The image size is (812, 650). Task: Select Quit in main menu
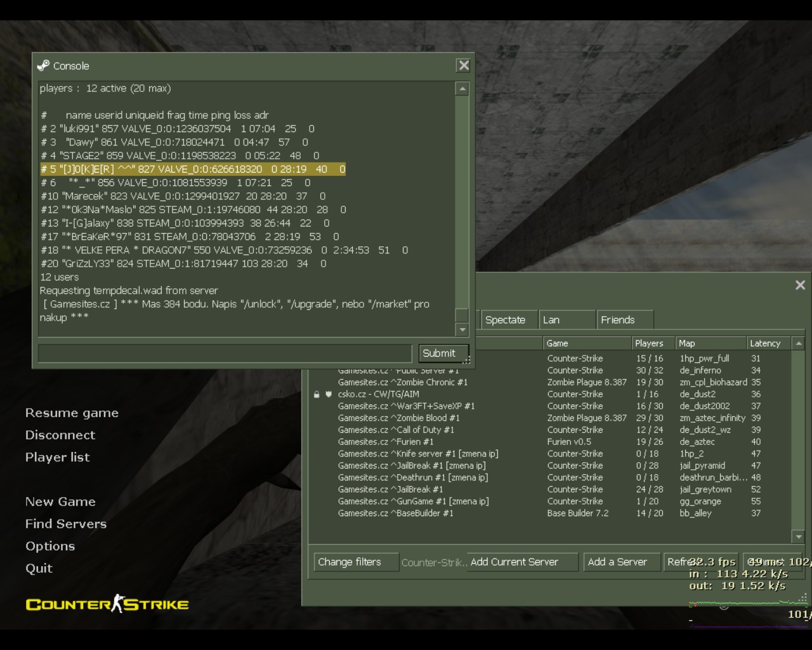tap(39, 568)
